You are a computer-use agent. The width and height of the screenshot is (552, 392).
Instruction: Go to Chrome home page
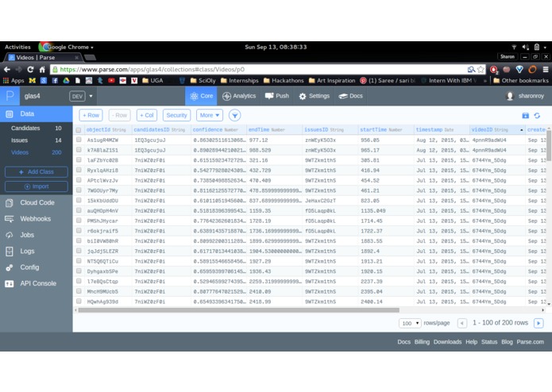(42, 70)
